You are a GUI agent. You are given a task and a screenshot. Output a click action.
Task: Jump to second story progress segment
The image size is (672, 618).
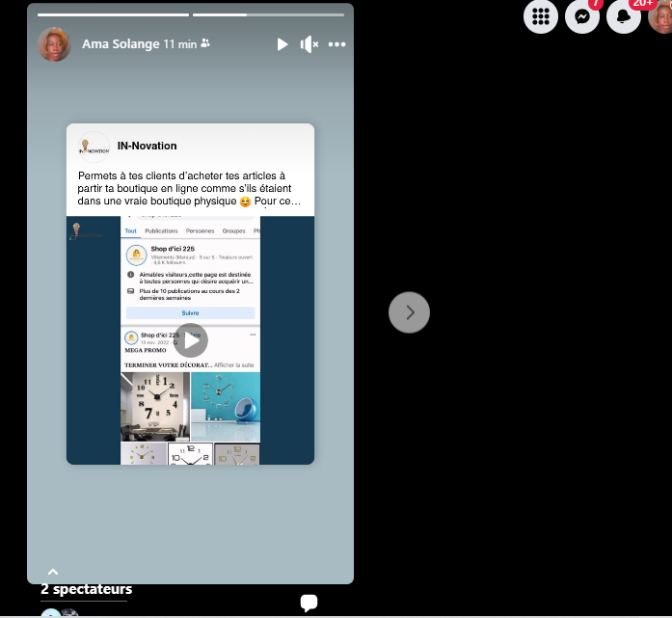point(268,14)
